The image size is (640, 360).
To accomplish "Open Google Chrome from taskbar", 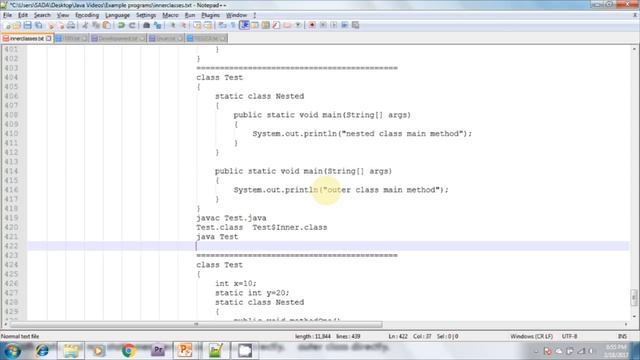I will coord(129,351).
